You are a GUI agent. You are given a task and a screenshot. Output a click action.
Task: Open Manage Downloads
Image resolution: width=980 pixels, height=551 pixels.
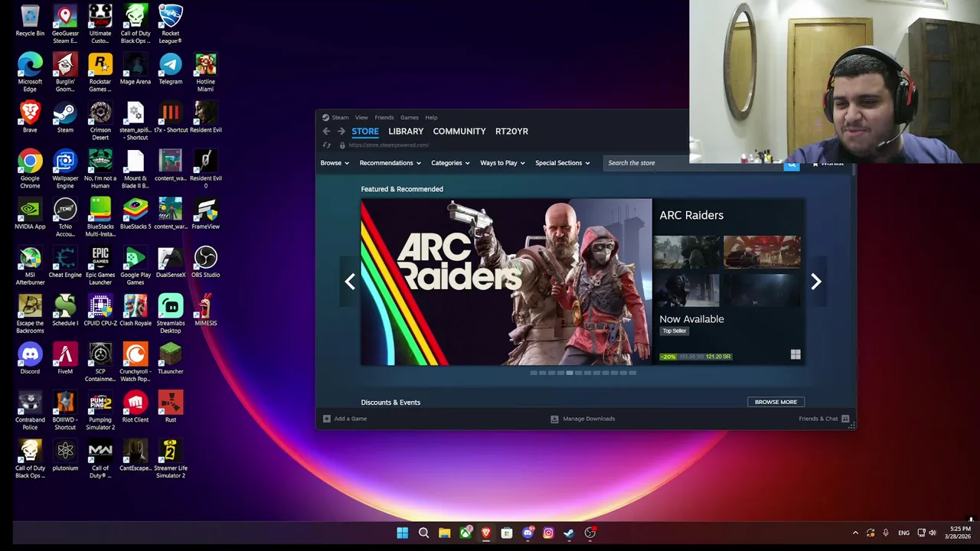pos(583,419)
